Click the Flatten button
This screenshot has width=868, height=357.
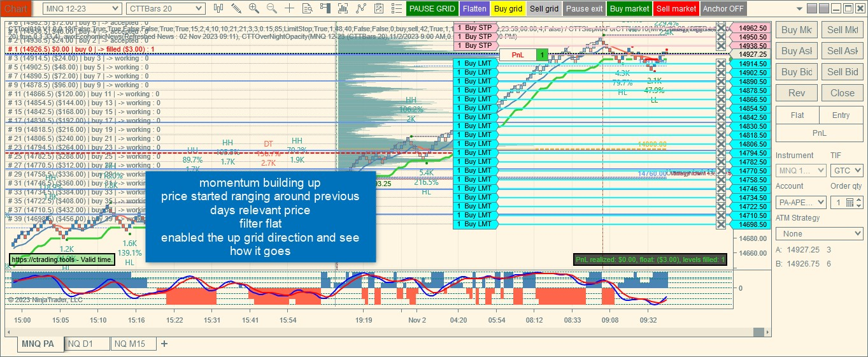(474, 9)
